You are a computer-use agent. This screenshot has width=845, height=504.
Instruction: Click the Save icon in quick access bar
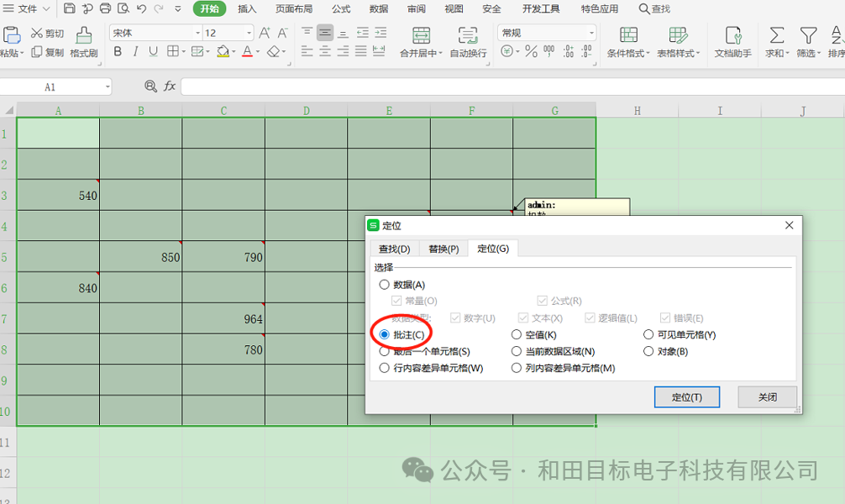pos(70,8)
